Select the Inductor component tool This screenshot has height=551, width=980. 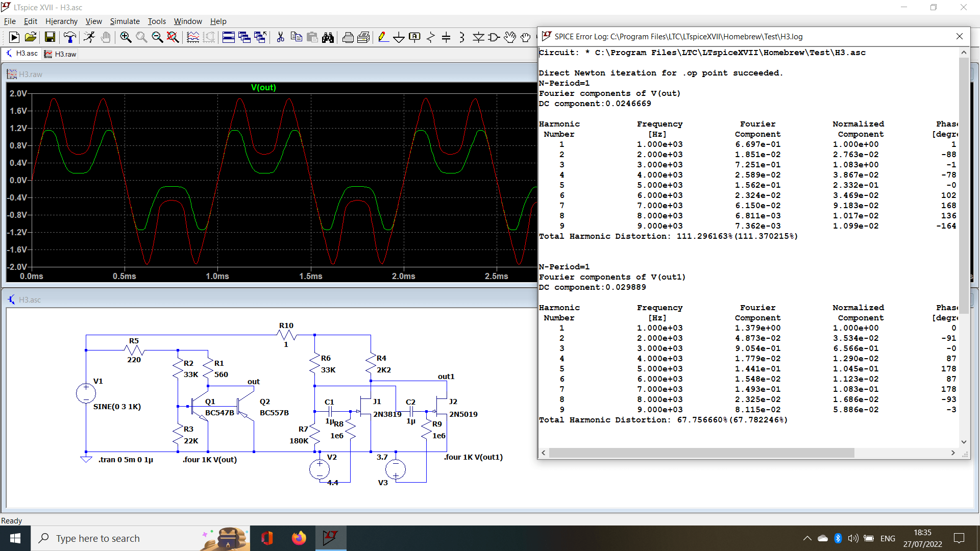462,37
